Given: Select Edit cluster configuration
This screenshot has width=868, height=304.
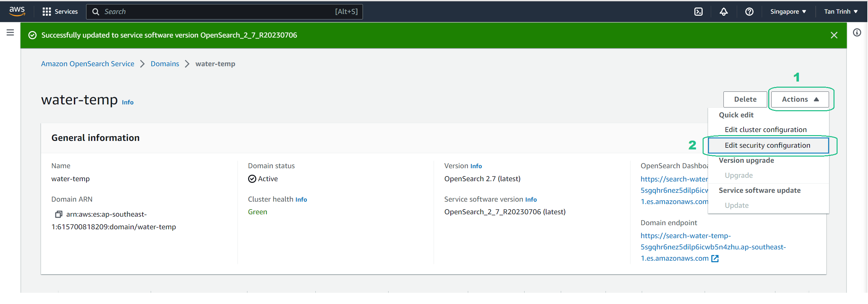Looking at the screenshot, I should click(x=768, y=130).
